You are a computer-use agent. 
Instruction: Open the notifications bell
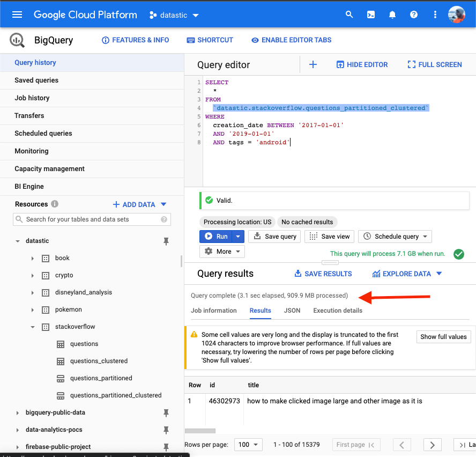(392, 14)
